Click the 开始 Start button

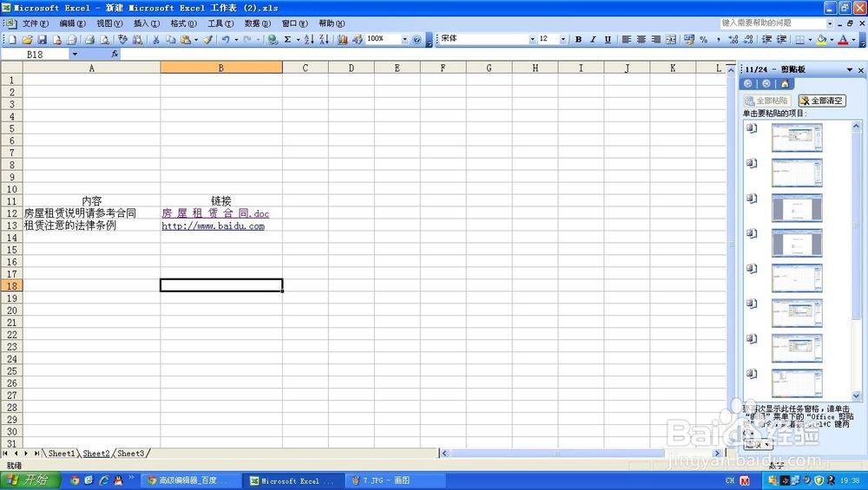[x=30, y=480]
